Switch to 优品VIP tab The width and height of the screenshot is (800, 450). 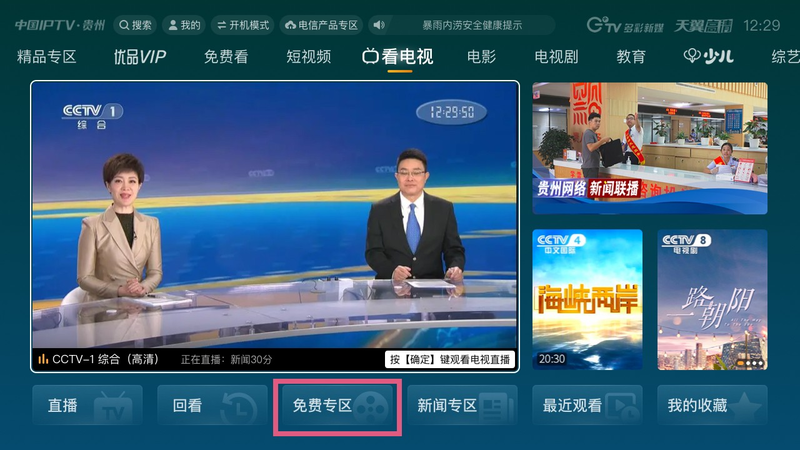pos(140,57)
